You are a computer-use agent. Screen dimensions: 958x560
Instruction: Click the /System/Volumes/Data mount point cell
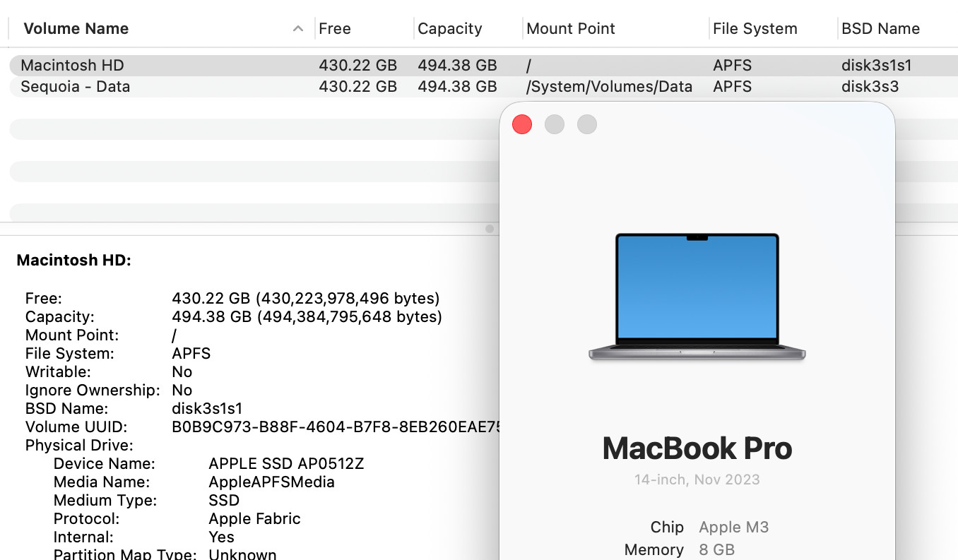pos(609,87)
